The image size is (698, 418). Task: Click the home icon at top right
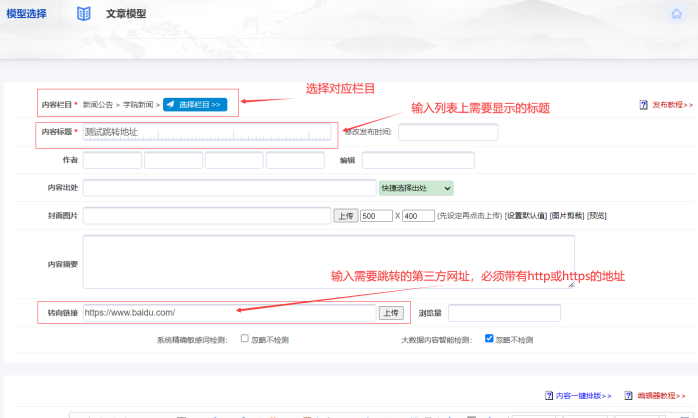pos(676,14)
